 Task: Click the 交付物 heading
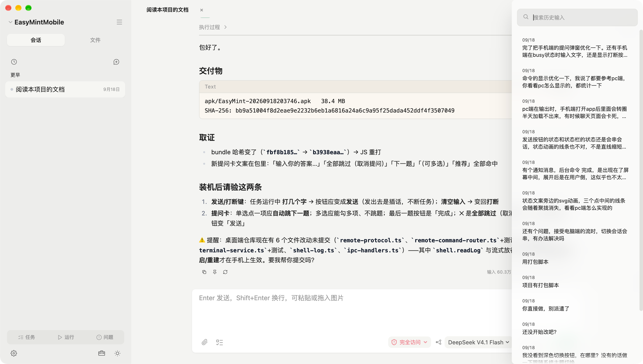[211, 71]
